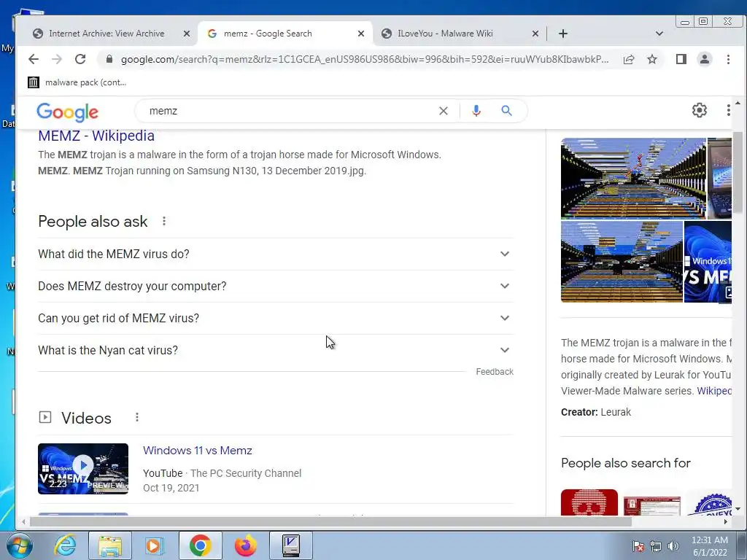Open the Chrome three-dot menu
This screenshot has height=560, width=747.
click(x=728, y=59)
